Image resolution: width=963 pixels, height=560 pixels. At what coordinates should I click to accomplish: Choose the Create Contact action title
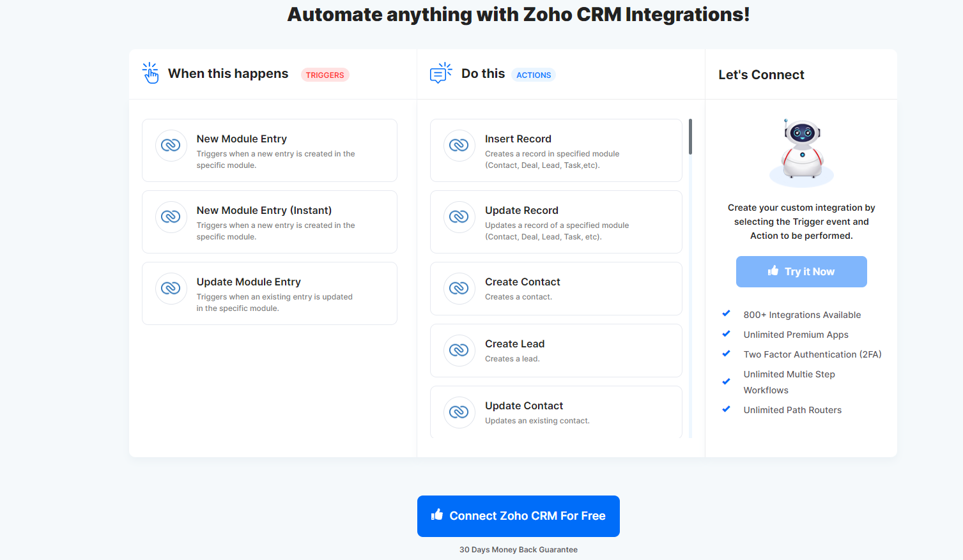pyautogui.click(x=523, y=282)
